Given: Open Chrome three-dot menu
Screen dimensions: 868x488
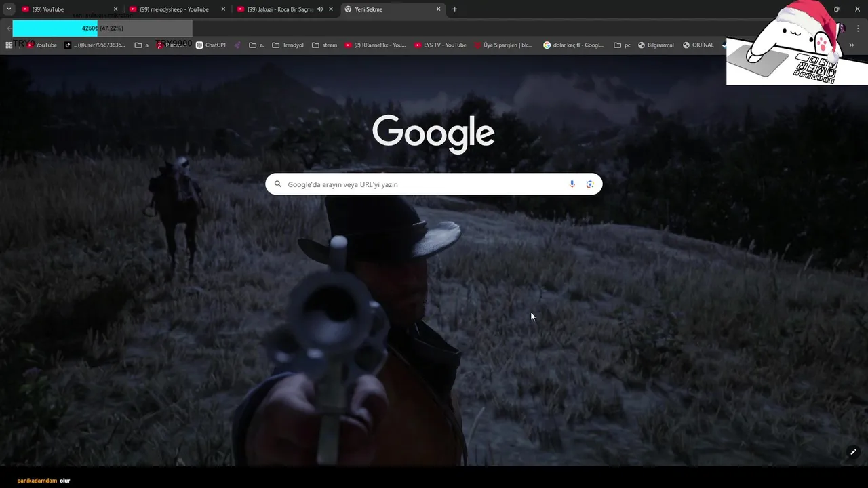Looking at the screenshot, I should coord(858,28).
